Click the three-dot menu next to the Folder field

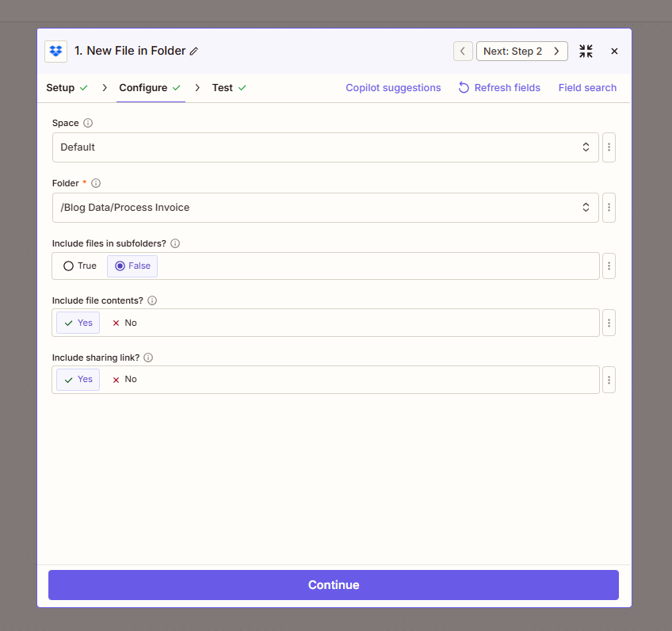point(609,208)
